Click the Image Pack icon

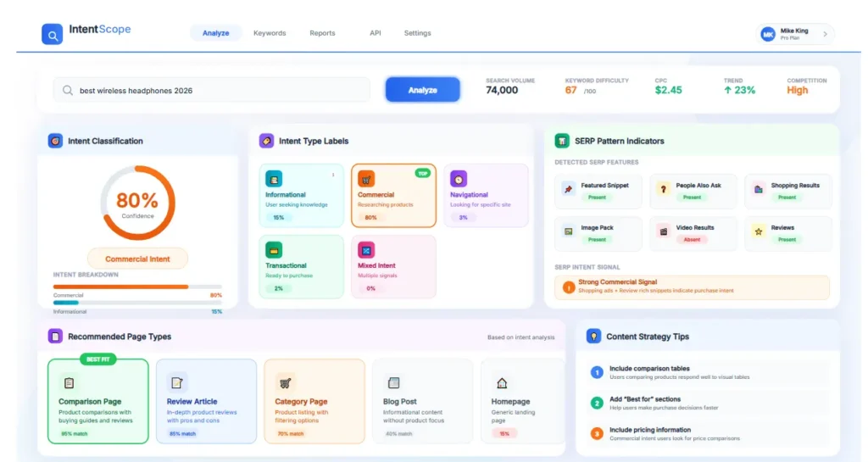click(x=568, y=231)
